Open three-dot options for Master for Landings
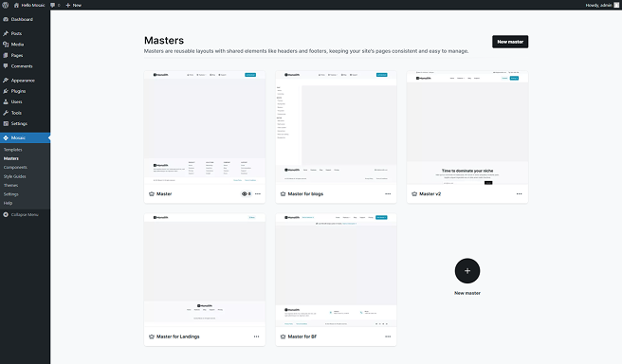 pyautogui.click(x=257, y=337)
